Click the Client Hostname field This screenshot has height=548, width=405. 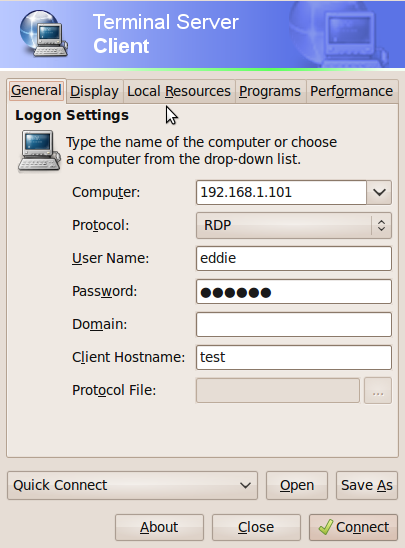(x=294, y=357)
